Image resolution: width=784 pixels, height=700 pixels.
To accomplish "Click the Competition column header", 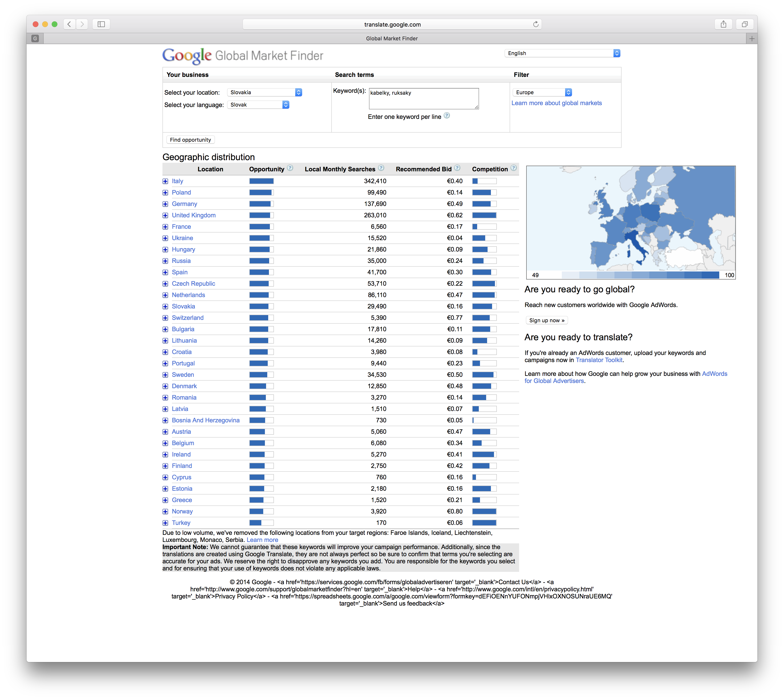I will pyautogui.click(x=490, y=169).
